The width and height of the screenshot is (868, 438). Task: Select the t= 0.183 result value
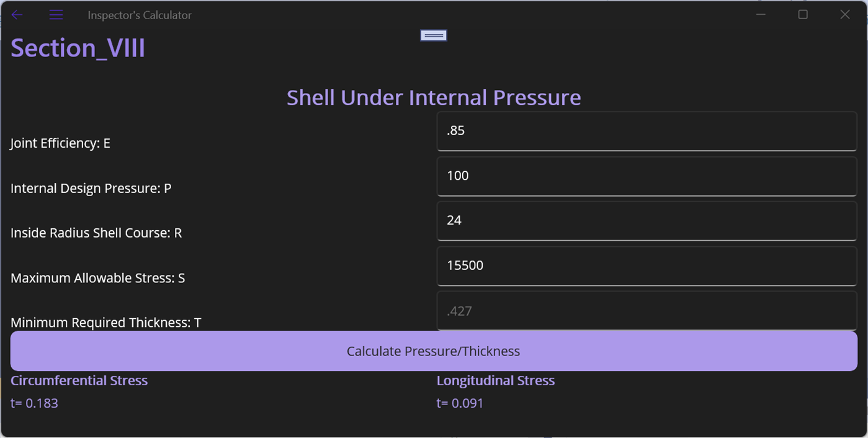pyautogui.click(x=34, y=403)
